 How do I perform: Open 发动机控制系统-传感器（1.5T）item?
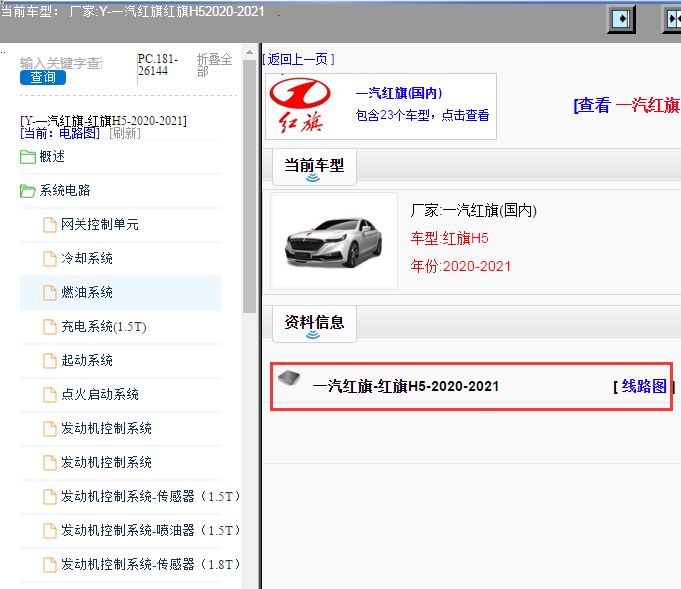150,496
